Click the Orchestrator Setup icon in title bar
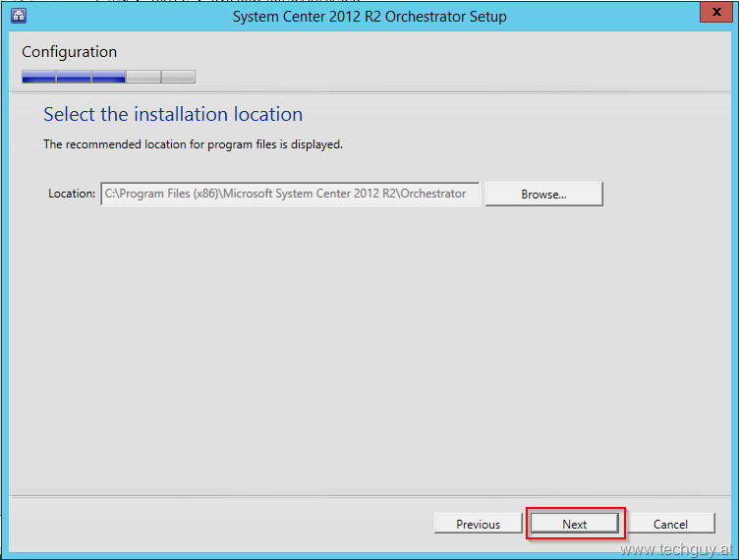 click(x=19, y=16)
